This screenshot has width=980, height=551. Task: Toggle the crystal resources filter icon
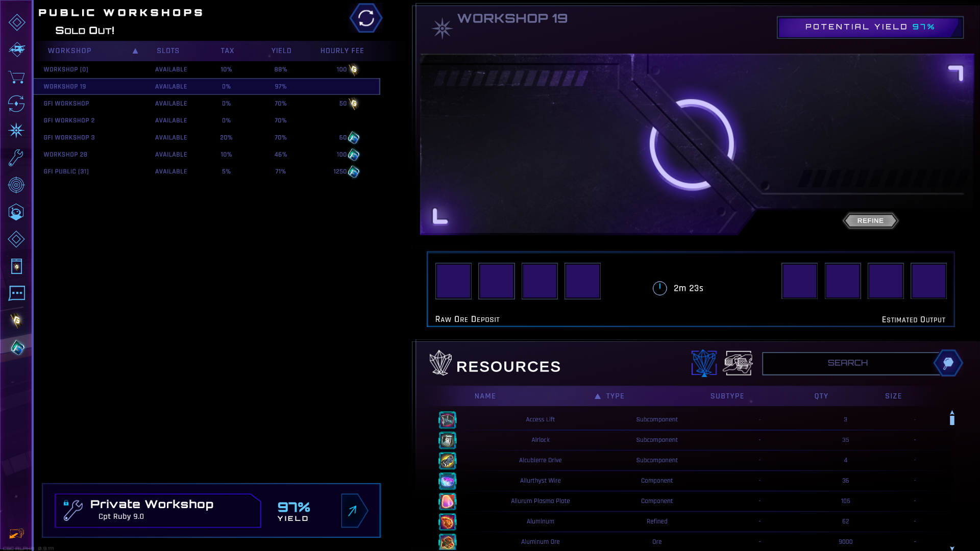tap(704, 363)
